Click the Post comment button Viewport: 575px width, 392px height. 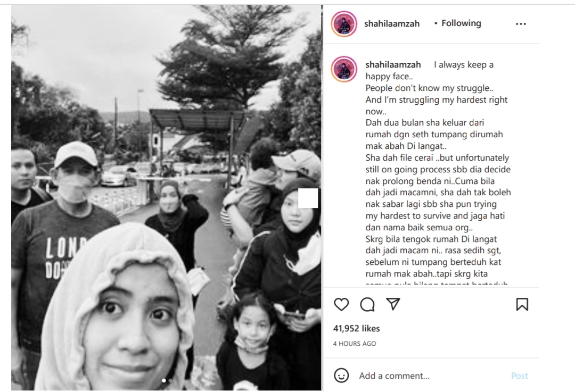click(519, 376)
